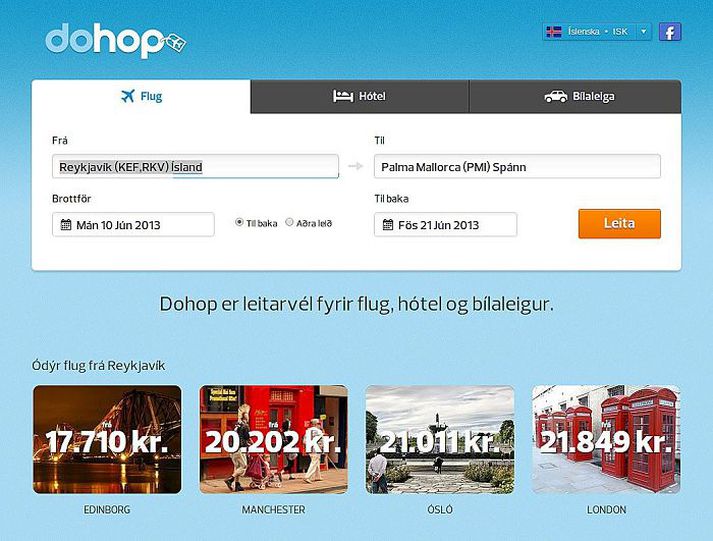Viewport: 713px width, 541px height.
Task: Select the Til baka round-trip radio button
Action: [239, 222]
